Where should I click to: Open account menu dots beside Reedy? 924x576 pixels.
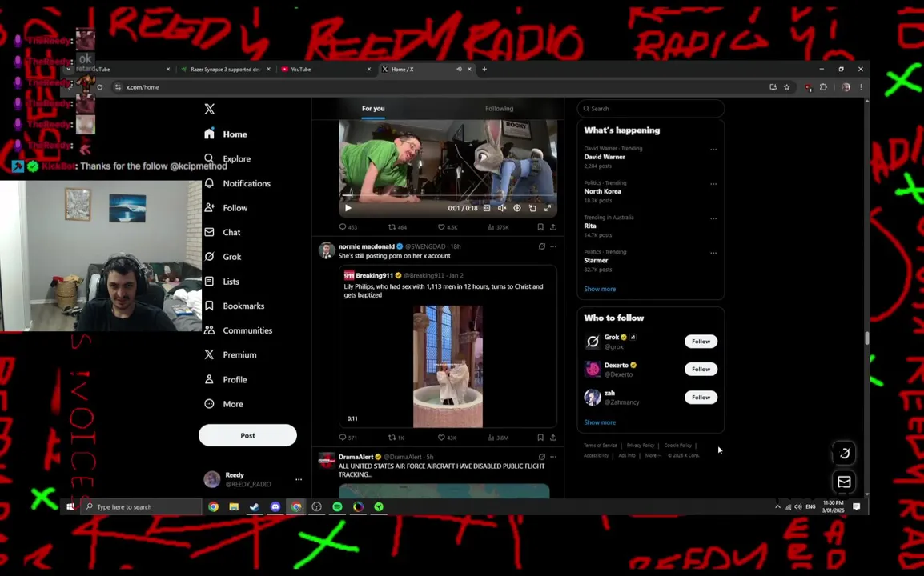click(299, 479)
